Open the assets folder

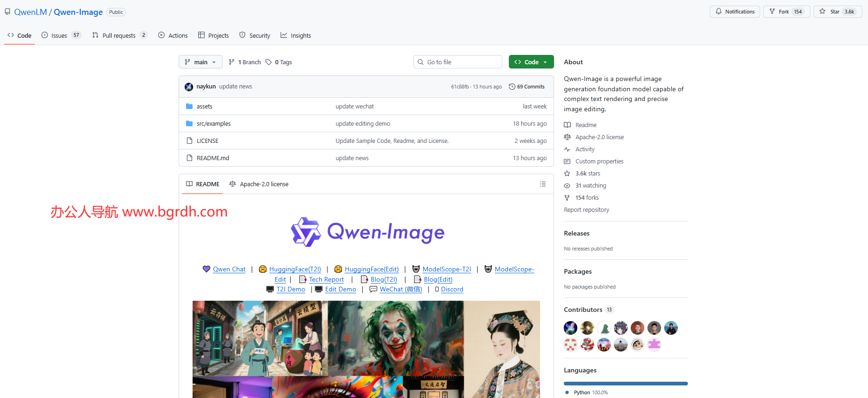tap(204, 107)
